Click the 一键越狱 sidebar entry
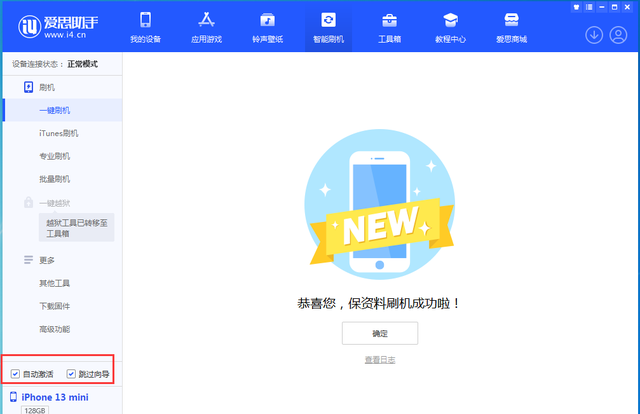This screenshot has height=414, width=640. click(x=55, y=203)
